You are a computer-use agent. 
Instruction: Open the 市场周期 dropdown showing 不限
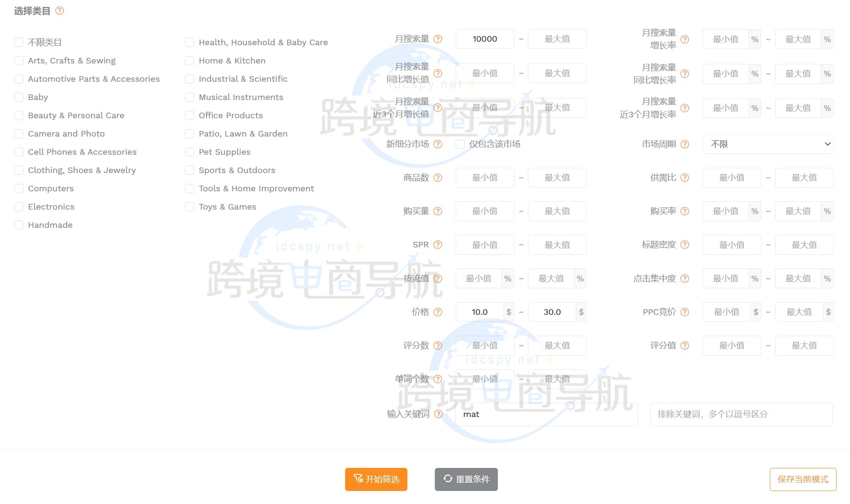pyautogui.click(x=767, y=144)
